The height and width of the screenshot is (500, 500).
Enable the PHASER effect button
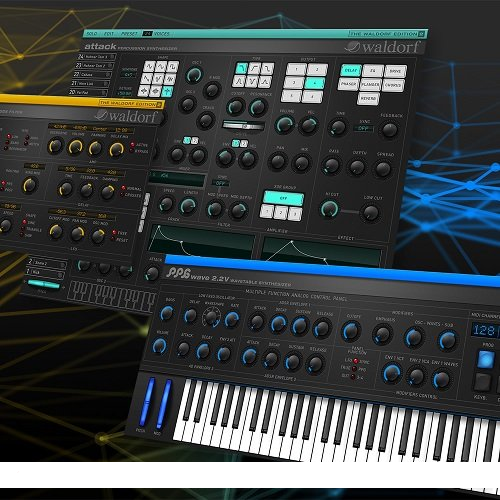tap(348, 84)
